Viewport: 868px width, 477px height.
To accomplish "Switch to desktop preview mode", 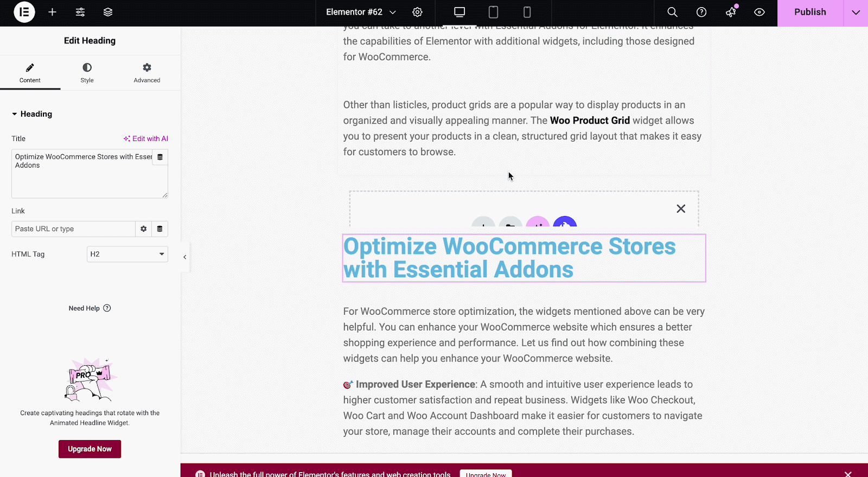I will tap(459, 12).
